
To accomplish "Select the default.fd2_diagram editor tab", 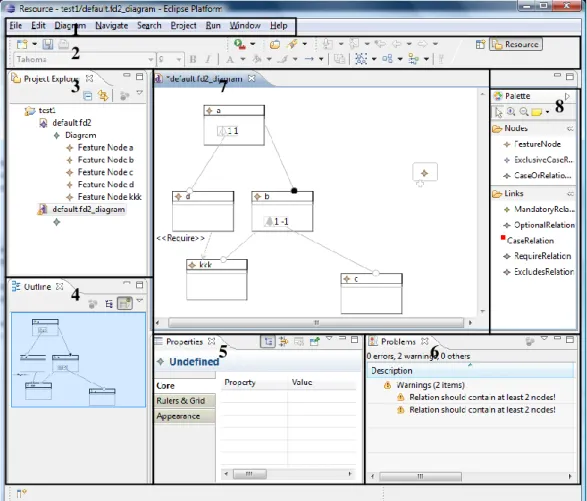I will (205, 79).
